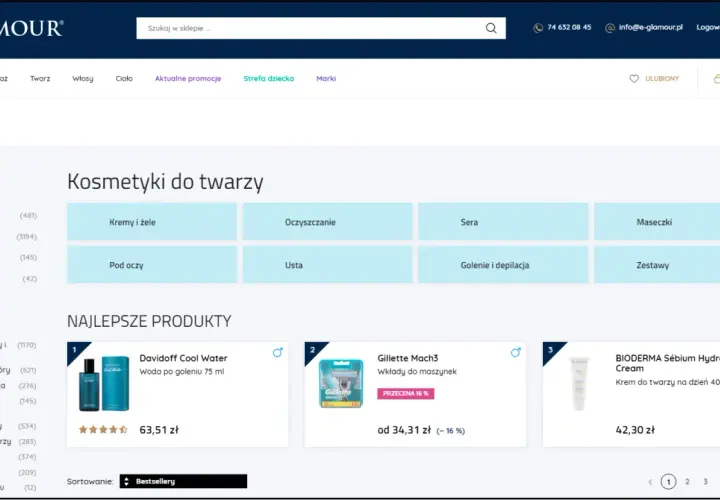Open Strefa dziecka menu item
Image resolution: width=720 pixels, height=500 pixels.
[x=269, y=79]
